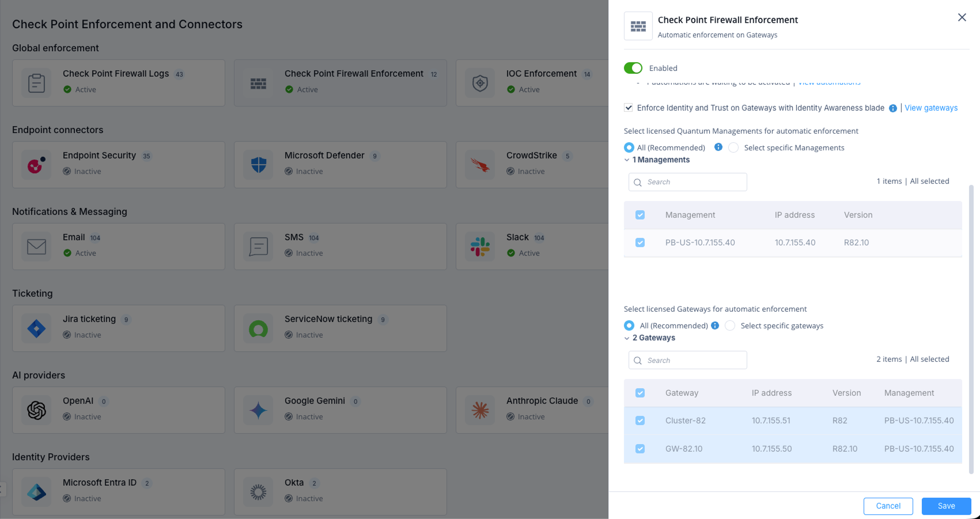Open the Endpoint Security card title

point(99,155)
